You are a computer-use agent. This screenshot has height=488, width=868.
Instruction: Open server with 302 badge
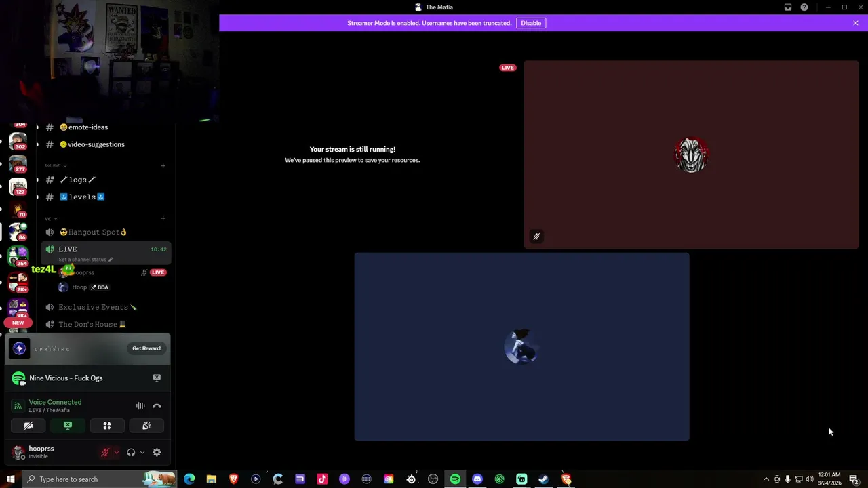click(18, 141)
